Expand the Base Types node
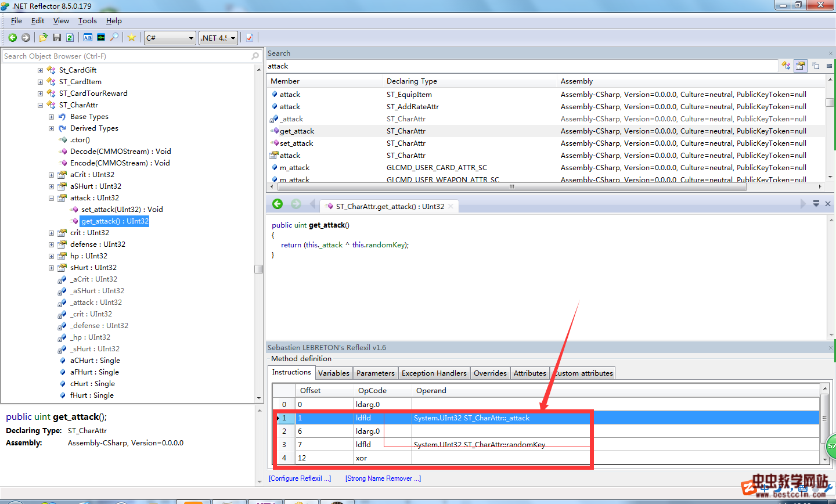Viewport: 836px width, 504px height. [51, 117]
